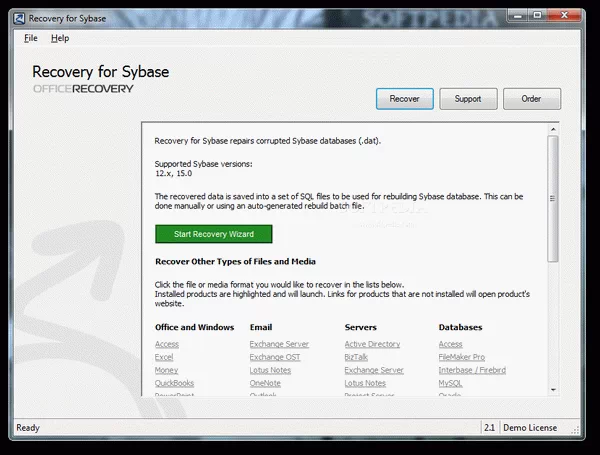Open the OneNote recovery link
The image size is (600, 455).
[x=265, y=383]
